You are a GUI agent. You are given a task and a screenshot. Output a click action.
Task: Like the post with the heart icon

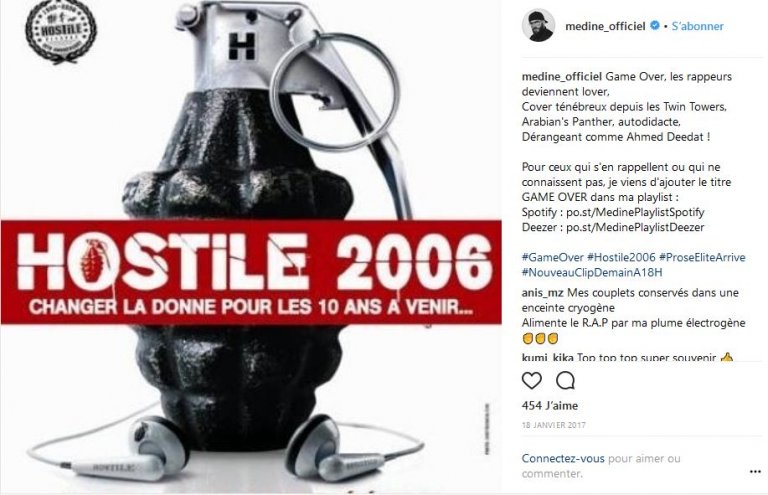point(531,380)
